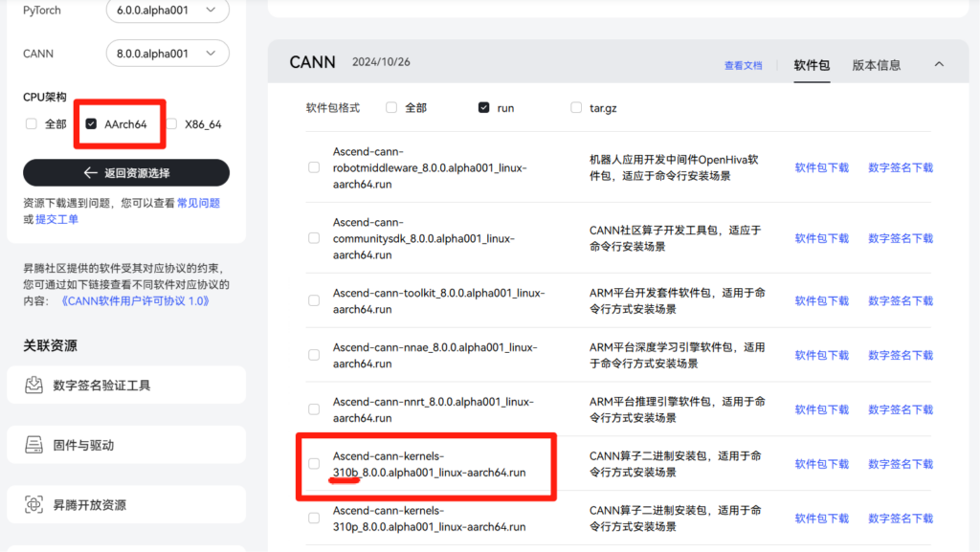Select the Ascend-cann-robotmiddleware package checkbox
This screenshot has width=980, height=552.
[314, 167]
